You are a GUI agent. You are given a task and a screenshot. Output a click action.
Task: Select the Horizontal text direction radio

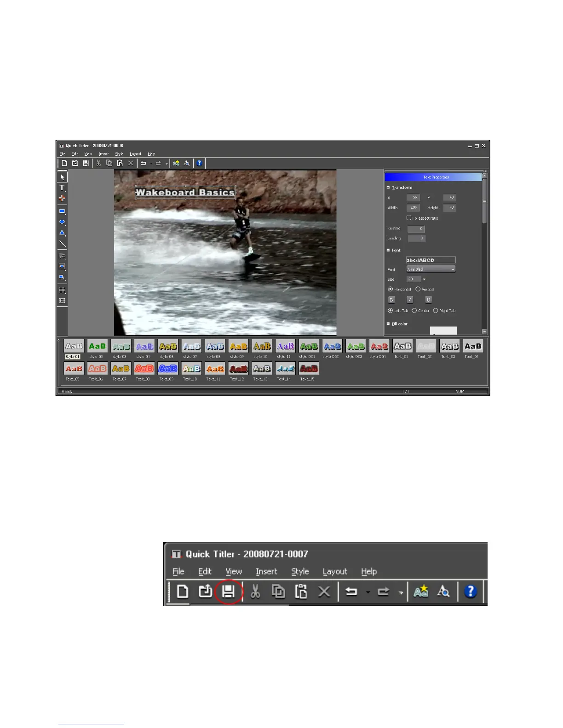pos(390,289)
